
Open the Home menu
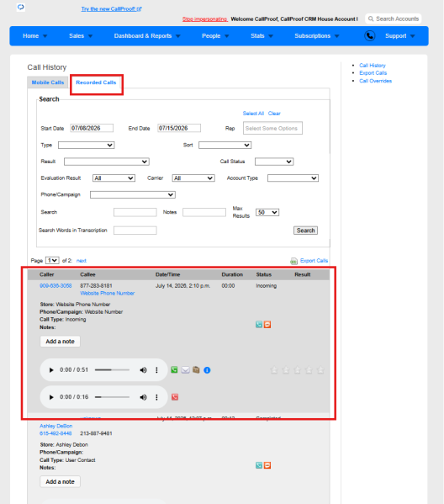click(x=34, y=36)
